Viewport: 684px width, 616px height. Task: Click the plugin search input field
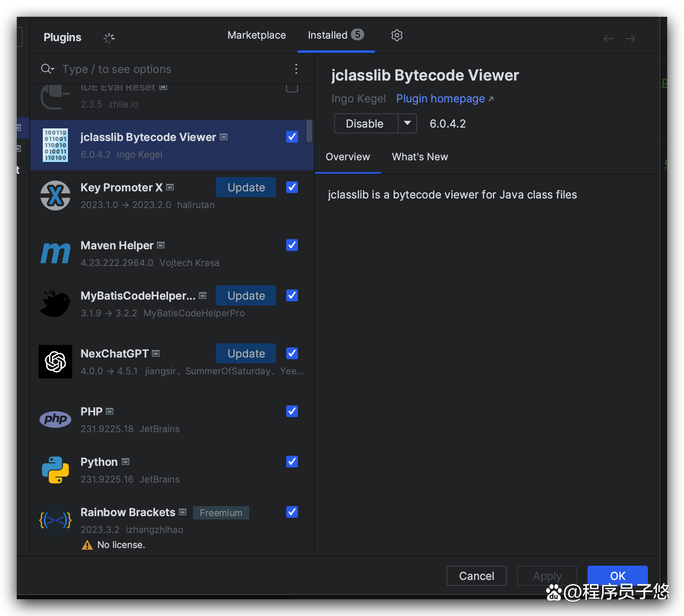point(168,69)
